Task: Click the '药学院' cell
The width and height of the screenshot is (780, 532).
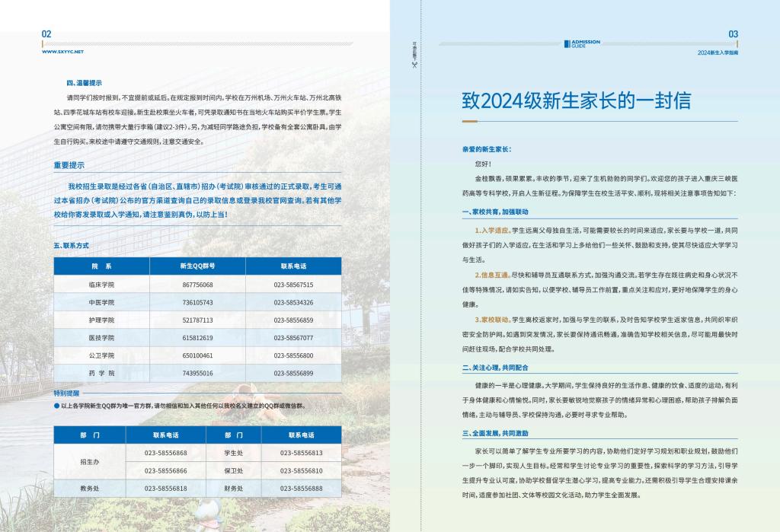Action: click(101, 373)
